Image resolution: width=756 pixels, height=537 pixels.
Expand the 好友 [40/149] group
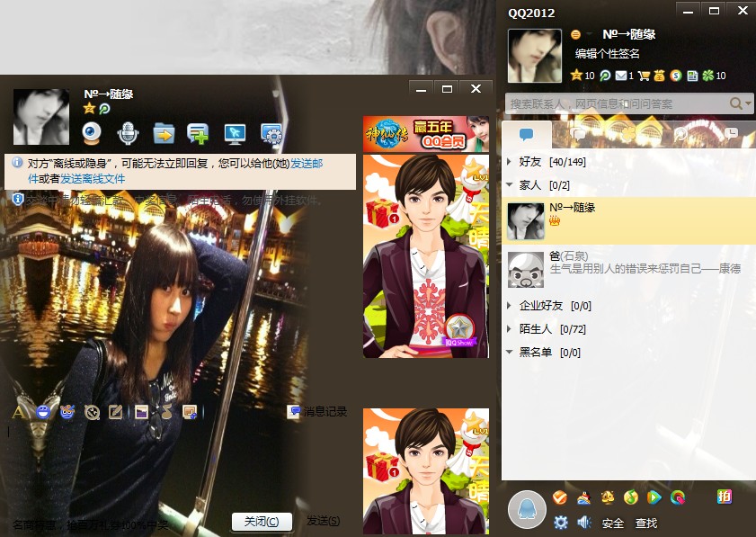pos(509,162)
